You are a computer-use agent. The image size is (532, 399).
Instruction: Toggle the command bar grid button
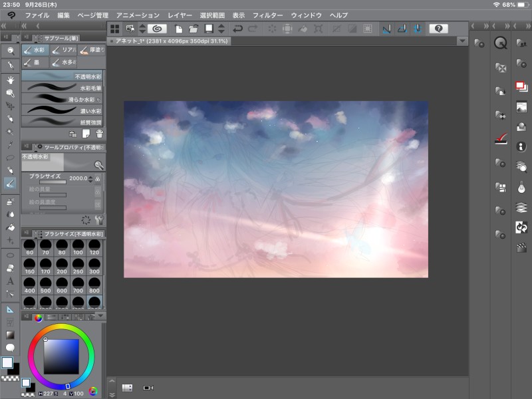pyautogui.click(x=115, y=29)
